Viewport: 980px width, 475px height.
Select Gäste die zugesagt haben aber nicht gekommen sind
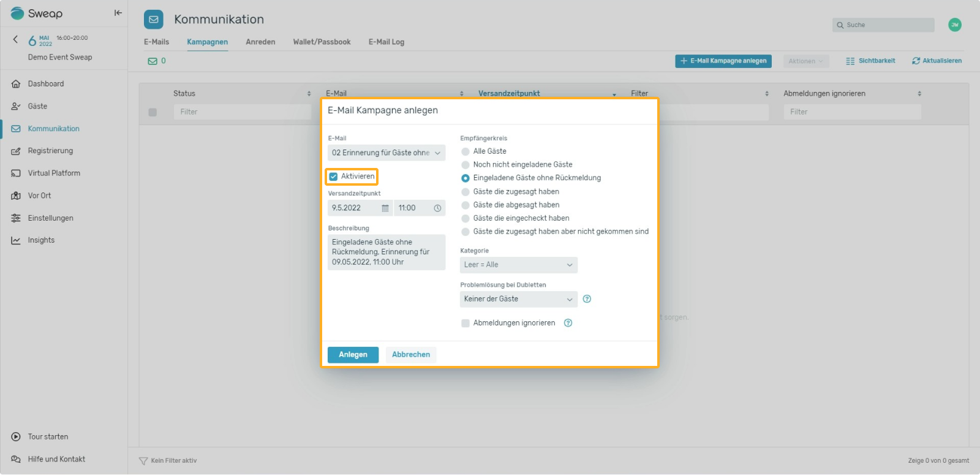tap(466, 232)
